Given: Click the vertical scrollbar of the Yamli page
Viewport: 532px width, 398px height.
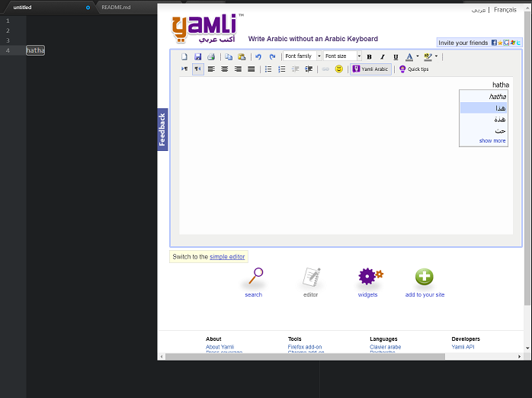Looking at the screenshot, I should click(x=527, y=159).
